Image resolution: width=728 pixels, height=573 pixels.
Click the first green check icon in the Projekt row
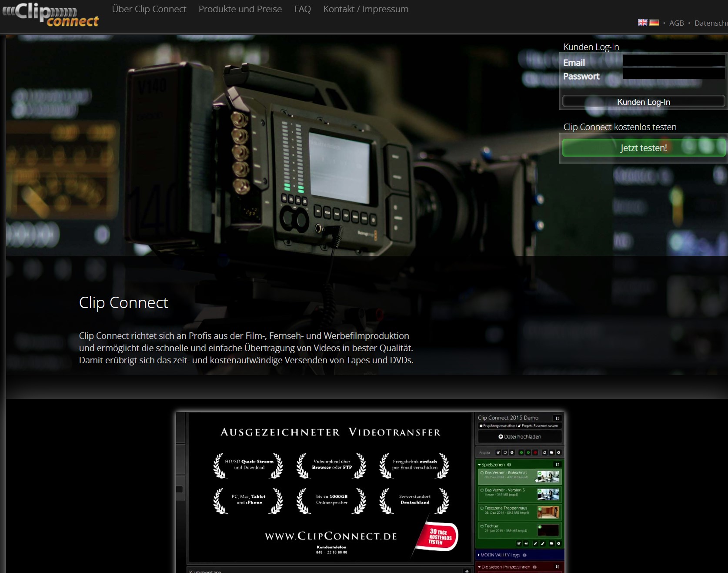pyautogui.click(x=521, y=452)
